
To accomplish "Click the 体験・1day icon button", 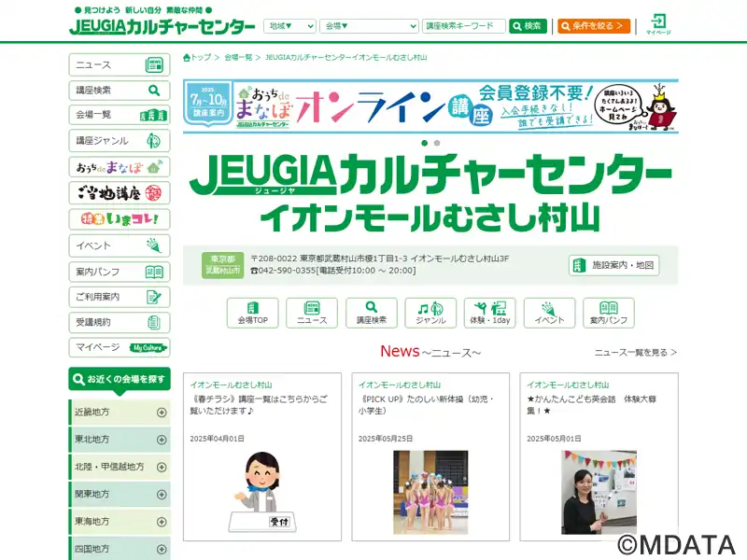I will click(489, 313).
